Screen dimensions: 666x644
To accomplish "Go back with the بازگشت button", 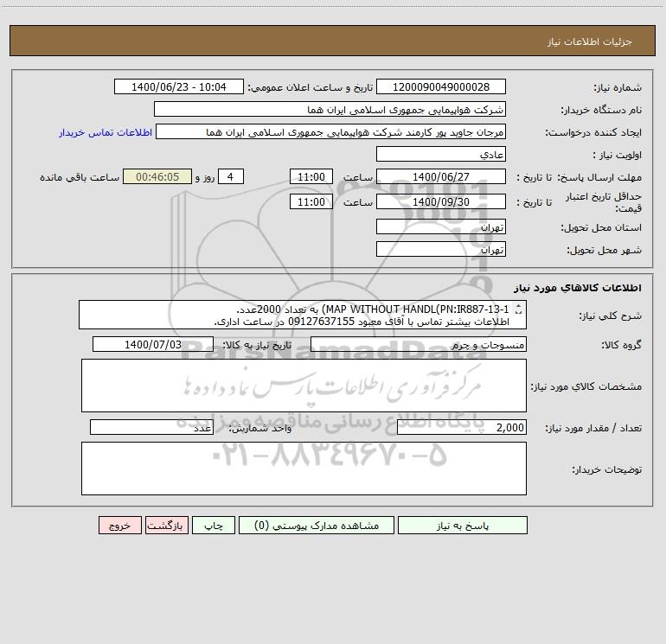I will click(x=166, y=525).
